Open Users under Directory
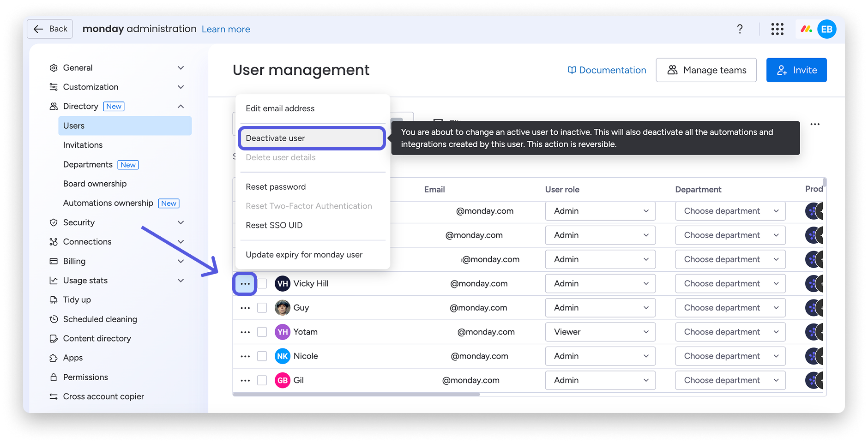The image size is (868, 443). coord(125,126)
